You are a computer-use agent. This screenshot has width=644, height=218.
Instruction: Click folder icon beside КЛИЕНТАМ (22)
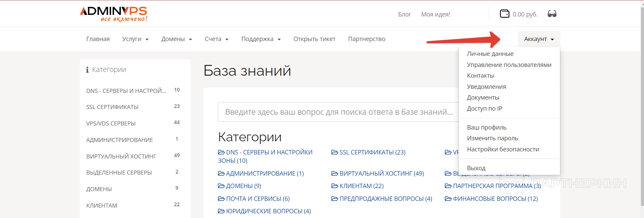tap(334, 186)
